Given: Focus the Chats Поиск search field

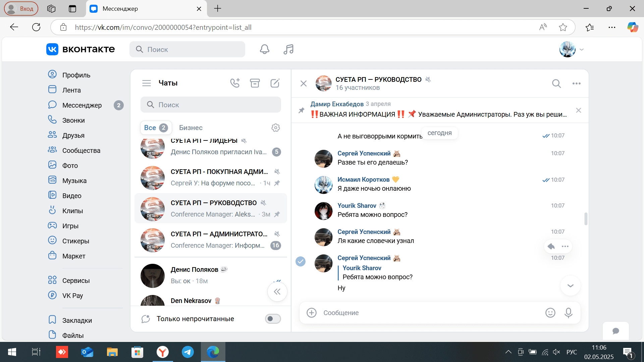Looking at the screenshot, I should (x=211, y=105).
